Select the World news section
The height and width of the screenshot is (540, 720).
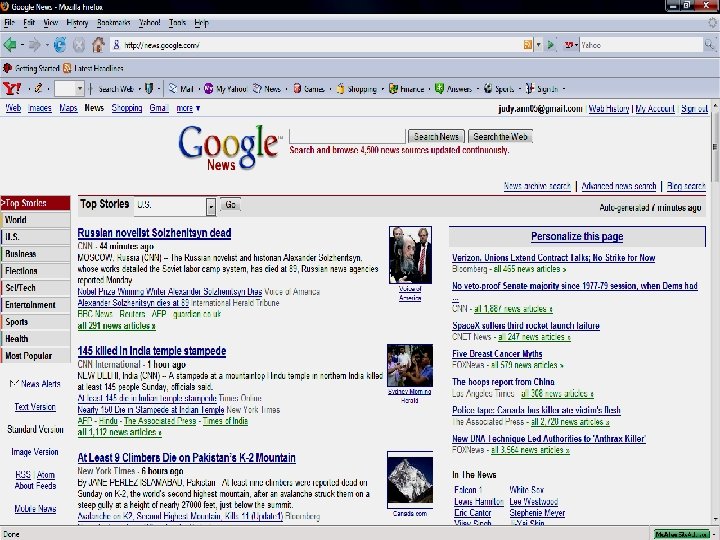click(36, 220)
